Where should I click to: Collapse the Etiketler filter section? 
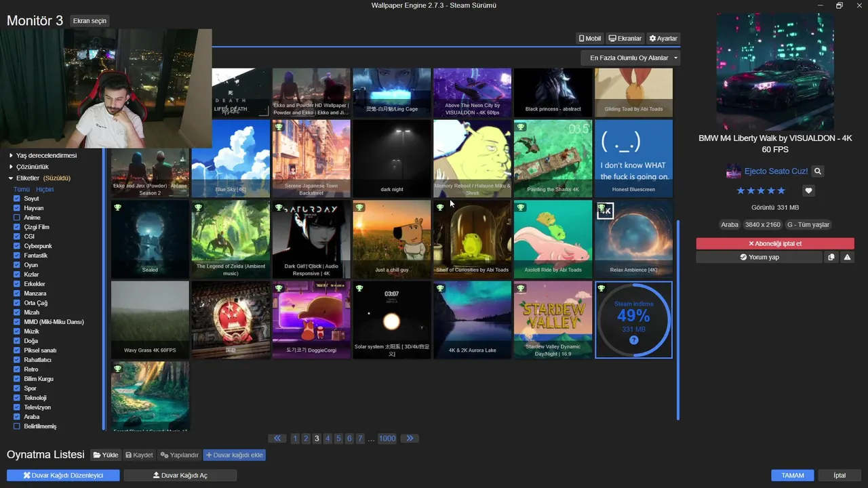tap(39, 178)
